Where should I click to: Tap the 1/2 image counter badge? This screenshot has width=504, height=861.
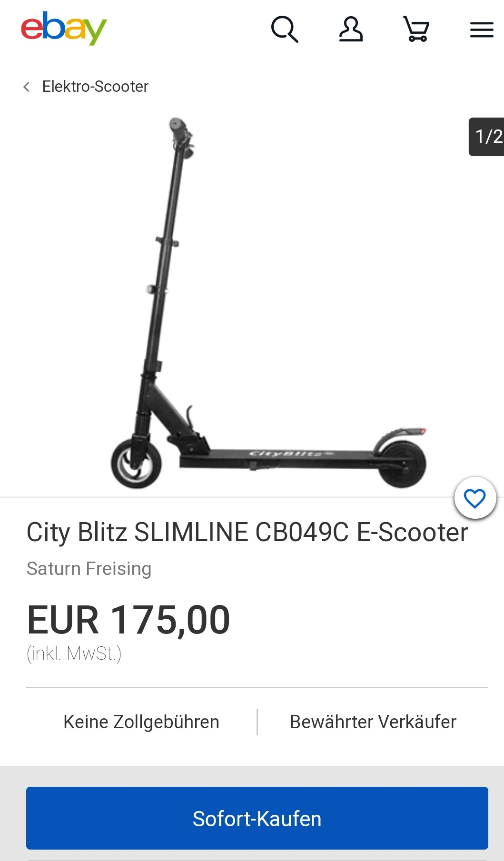486,137
